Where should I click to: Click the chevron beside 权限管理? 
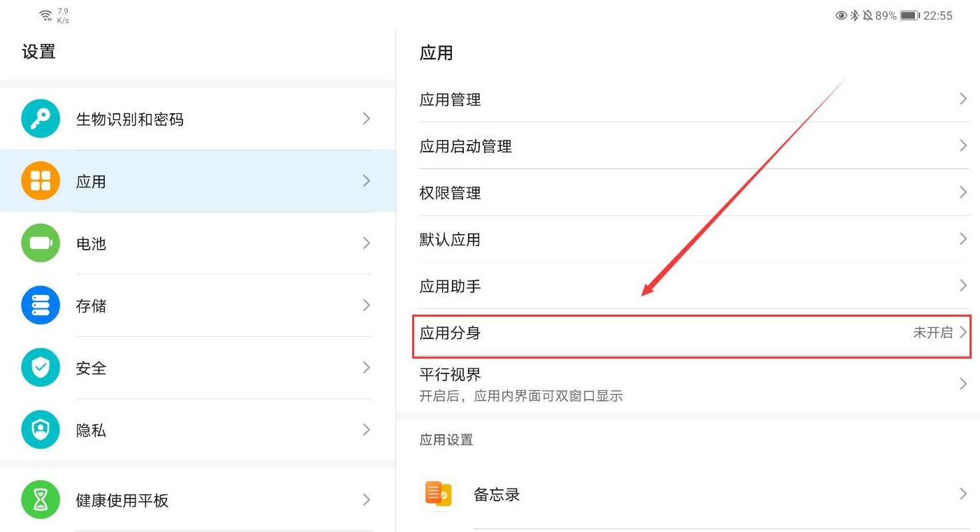click(963, 192)
